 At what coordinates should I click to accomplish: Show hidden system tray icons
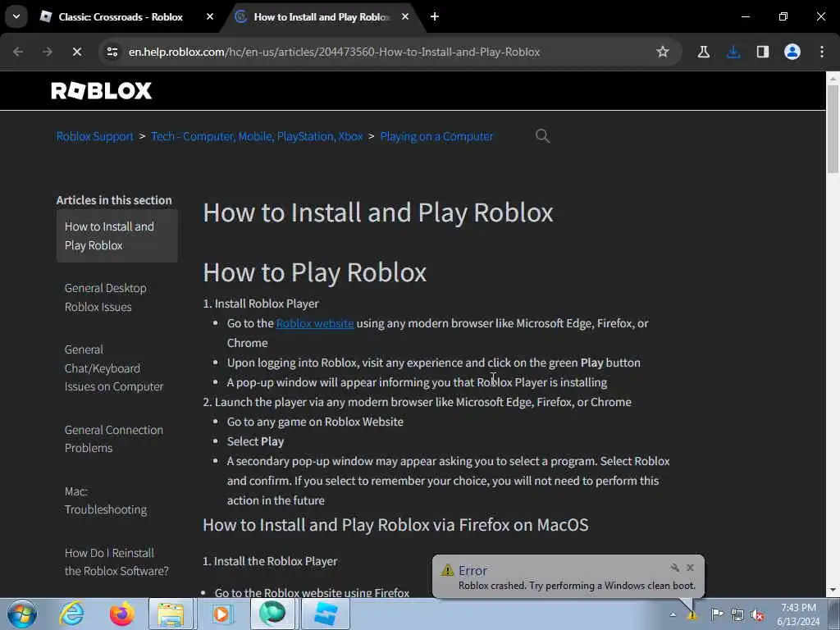point(673,614)
